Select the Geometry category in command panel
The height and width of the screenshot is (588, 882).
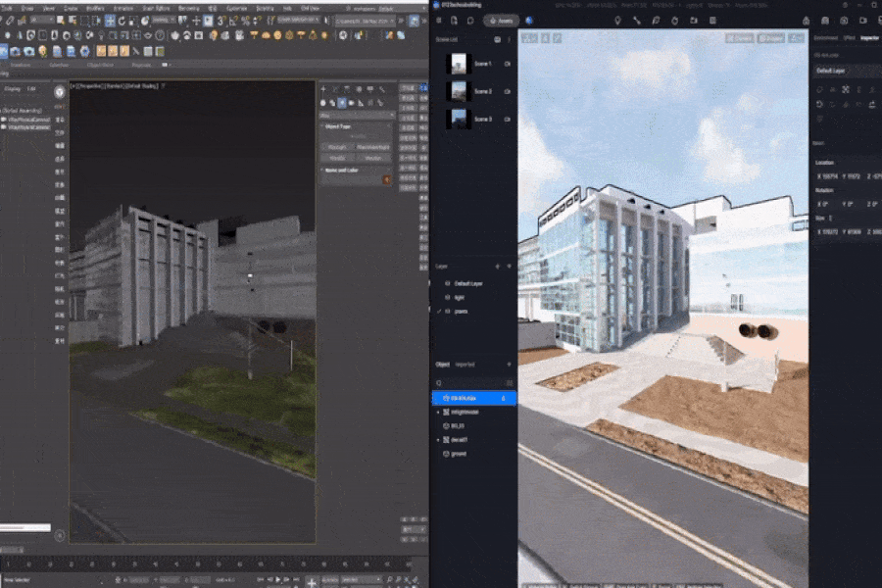click(x=322, y=103)
